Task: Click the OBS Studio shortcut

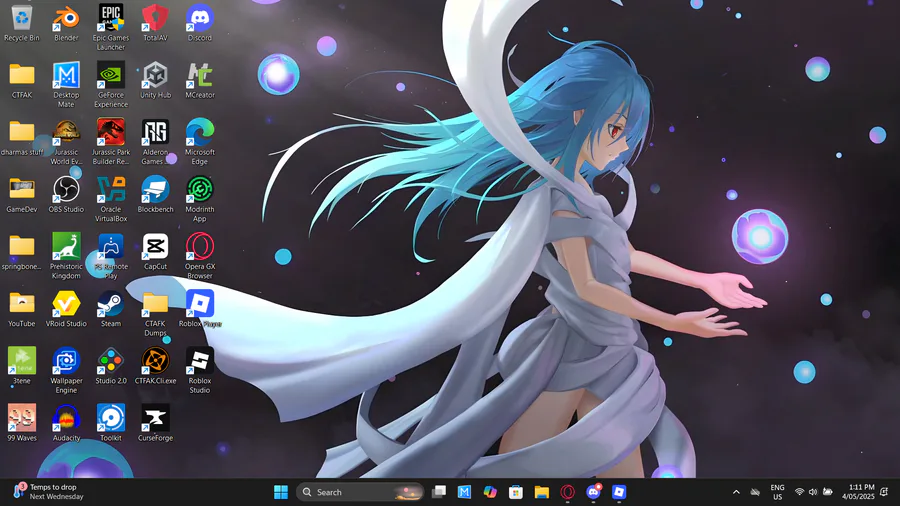Action: [x=66, y=196]
